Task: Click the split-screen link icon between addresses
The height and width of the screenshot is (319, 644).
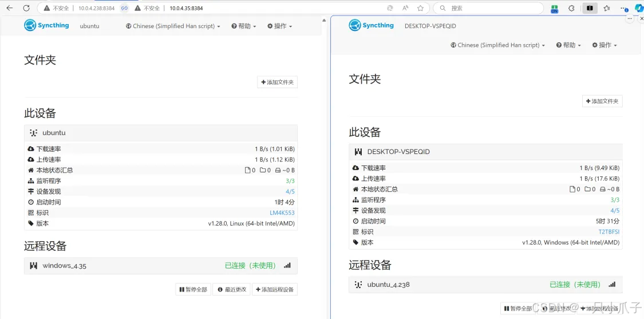Action: pyautogui.click(x=124, y=8)
